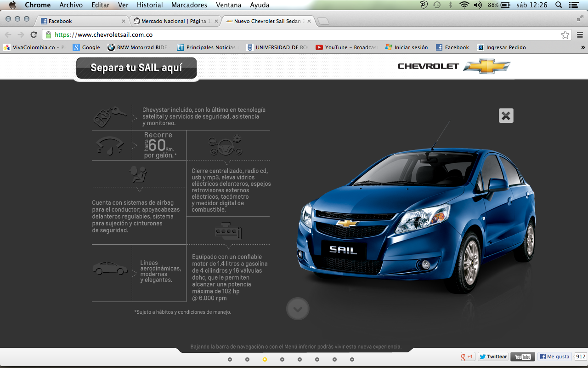Click the Facebook 'Me gusta' button
The width and height of the screenshot is (588, 368).
(x=555, y=356)
